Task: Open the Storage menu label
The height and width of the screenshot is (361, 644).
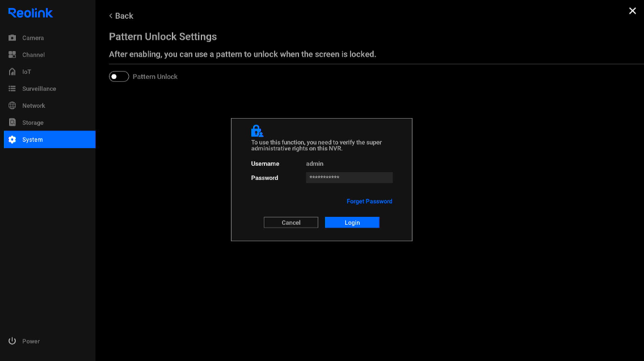Action: [33, 123]
